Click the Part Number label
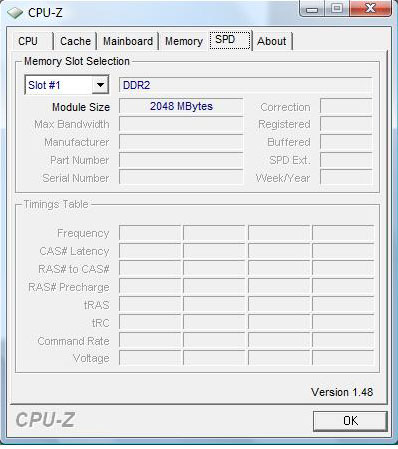This screenshot has width=398, height=449. click(x=80, y=160)
